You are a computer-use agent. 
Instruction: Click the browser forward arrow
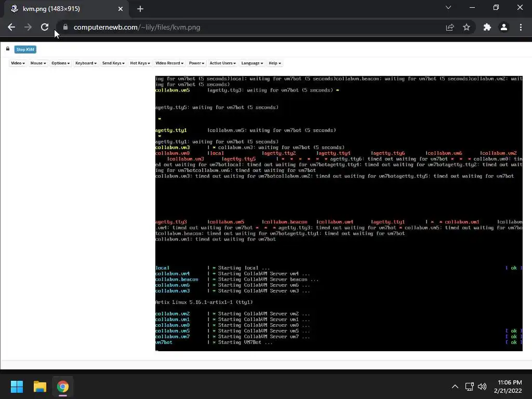tap(28, 27)
